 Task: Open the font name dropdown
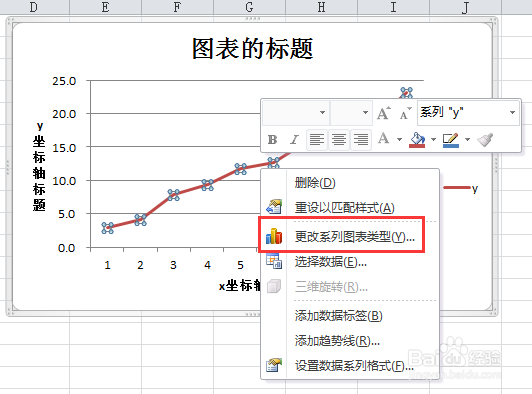tap(322, 112)
